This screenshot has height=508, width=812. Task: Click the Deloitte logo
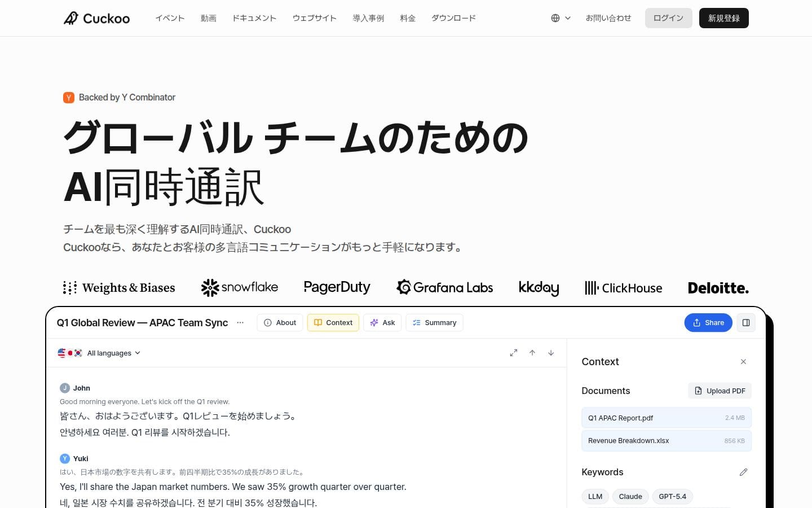[x=718, y=288]
